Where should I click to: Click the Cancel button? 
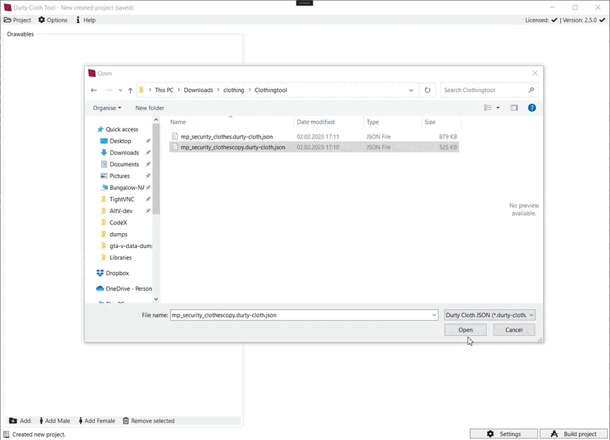coord(513,330)
